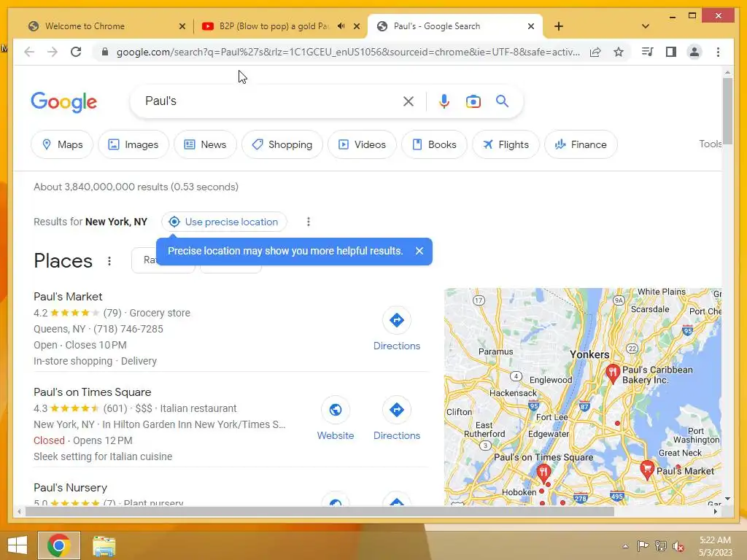Reload the current page
Screen dimensions: 747x560
(x=76, y=52)
